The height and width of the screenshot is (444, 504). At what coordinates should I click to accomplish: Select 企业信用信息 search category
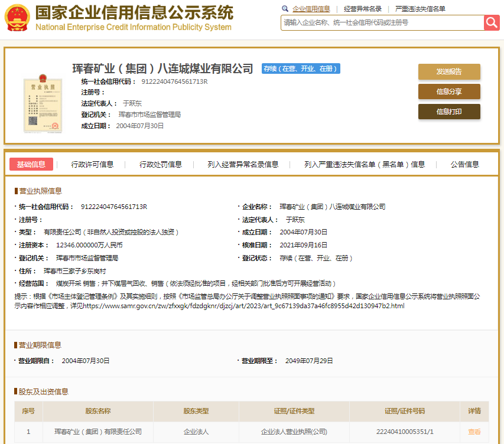(311, 9)
